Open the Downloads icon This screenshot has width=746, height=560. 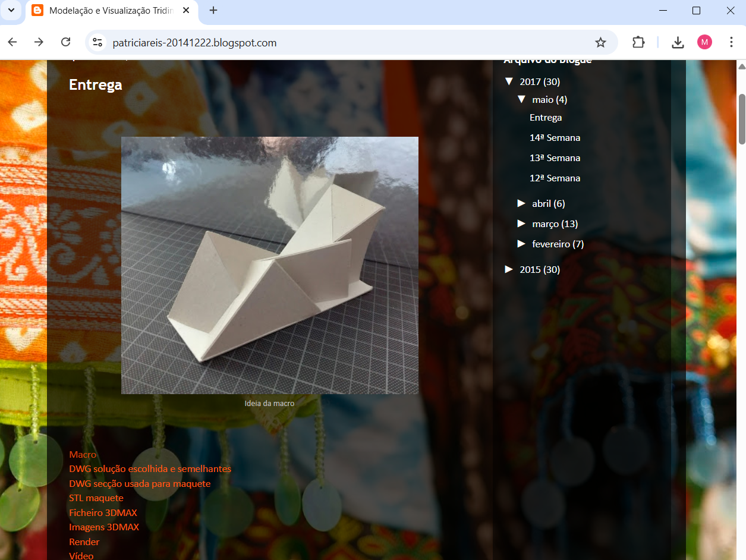pos(678,42)
